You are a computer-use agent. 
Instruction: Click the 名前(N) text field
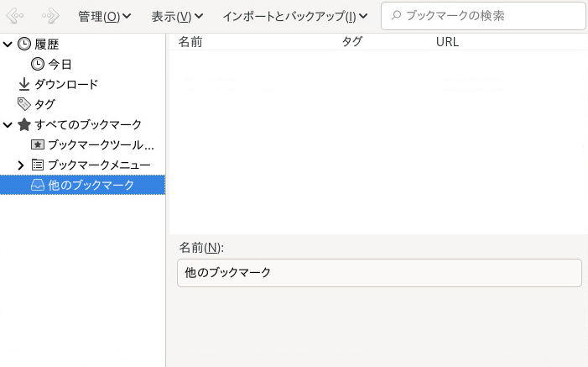(379, 272)
